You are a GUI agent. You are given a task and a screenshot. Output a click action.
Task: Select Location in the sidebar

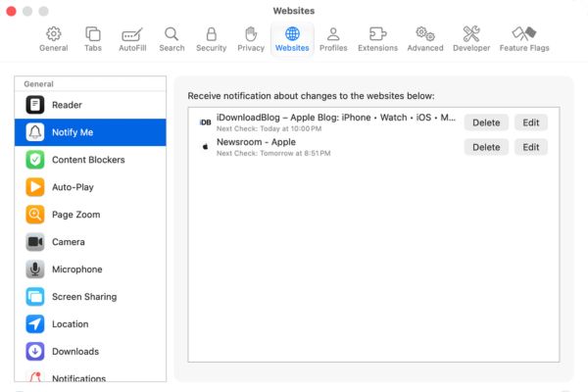pyautogui.click(x=90, y=323)
